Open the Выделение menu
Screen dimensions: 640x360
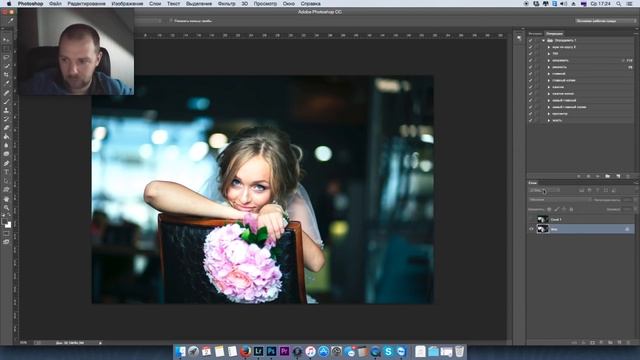tap(199, 3)
